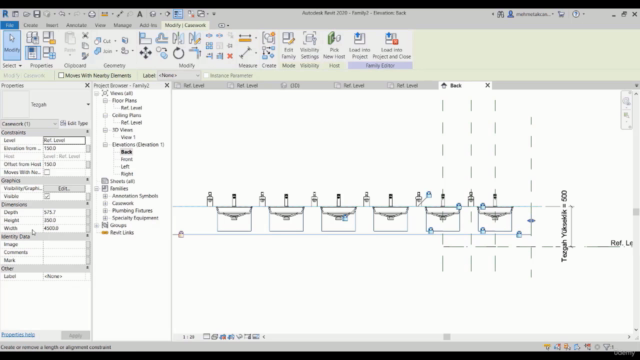
Task: Open Visibility Settings
Action: tap(309, 46)
